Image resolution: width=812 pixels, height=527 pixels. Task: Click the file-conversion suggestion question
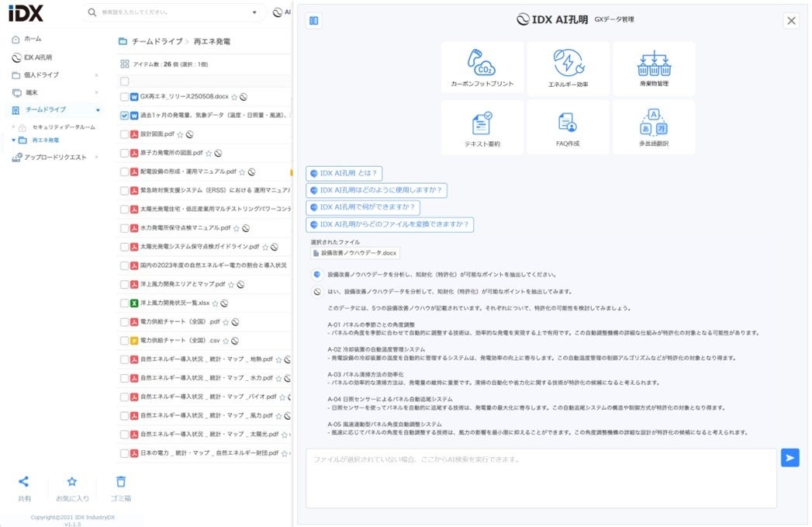tap(390, 224)
